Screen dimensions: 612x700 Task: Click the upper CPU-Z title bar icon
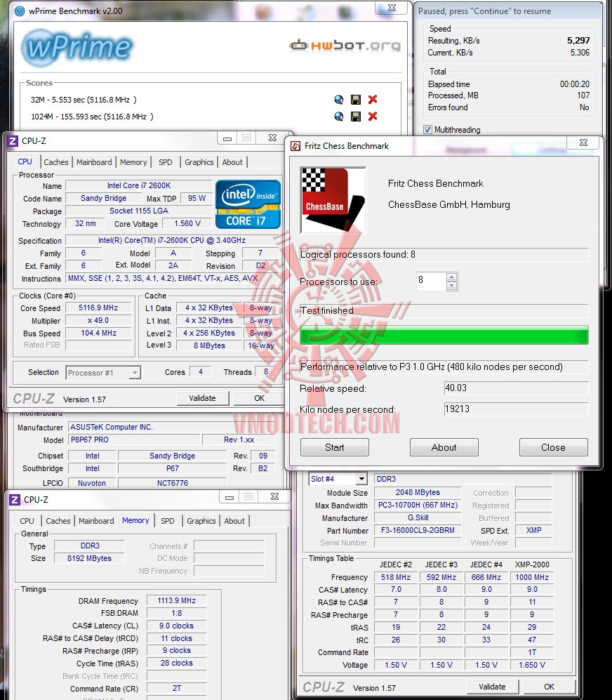13,141
